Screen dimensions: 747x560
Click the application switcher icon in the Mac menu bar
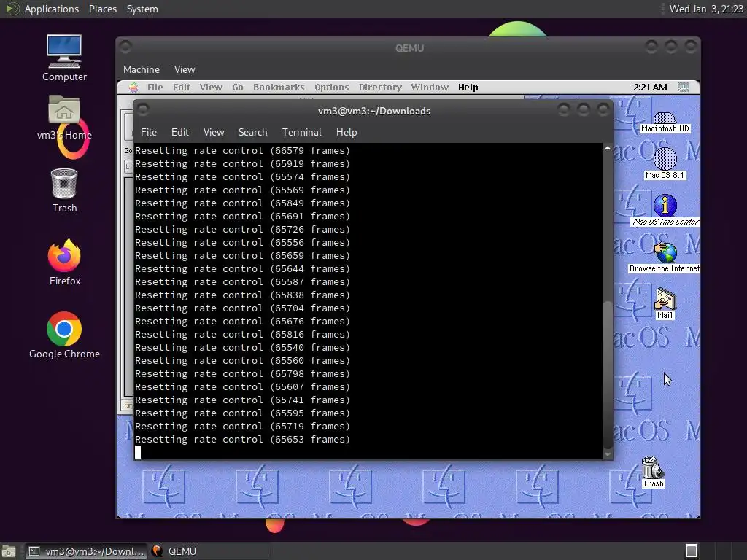click(x=683, y=87)
